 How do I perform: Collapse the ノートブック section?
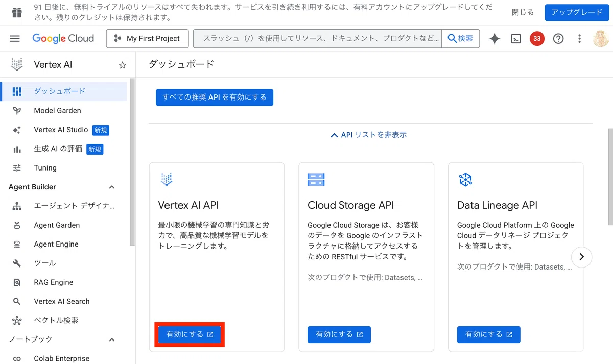pyautogui.click(x=112, y=339)
